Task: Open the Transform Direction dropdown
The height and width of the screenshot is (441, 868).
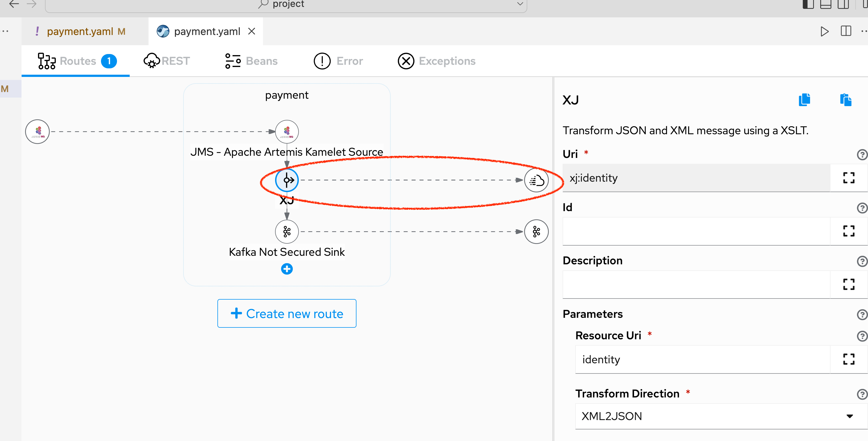Action: 850,416
